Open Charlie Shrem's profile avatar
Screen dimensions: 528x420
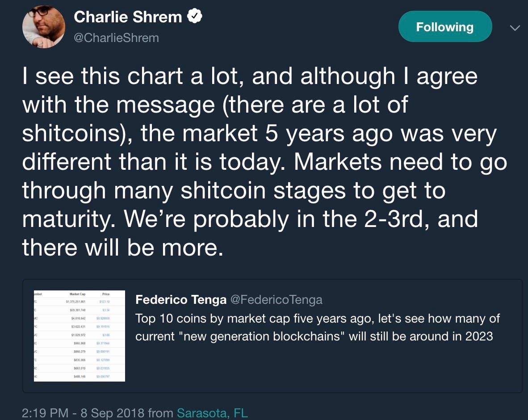(x=44, y=27)
